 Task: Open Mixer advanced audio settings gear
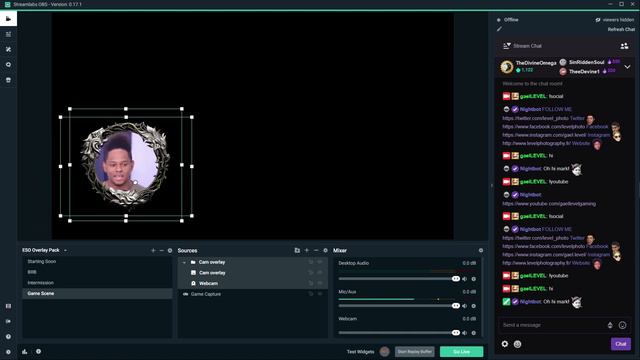point(481,250)
